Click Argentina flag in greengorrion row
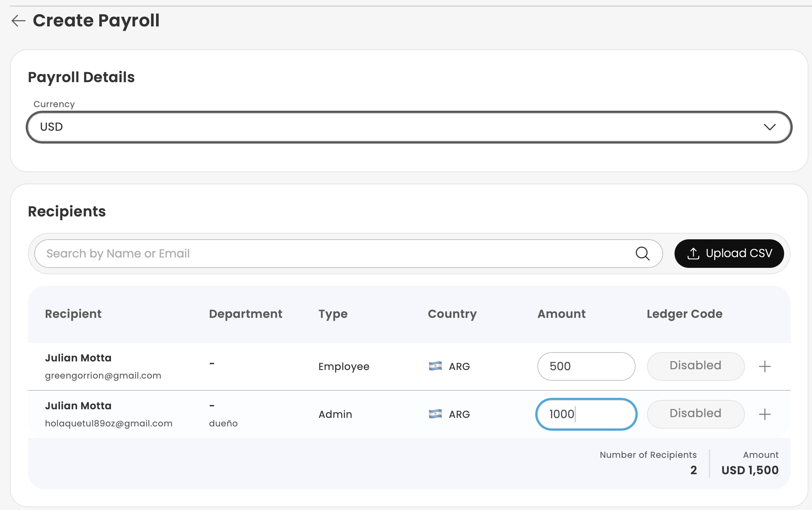 tap(435, 366)
